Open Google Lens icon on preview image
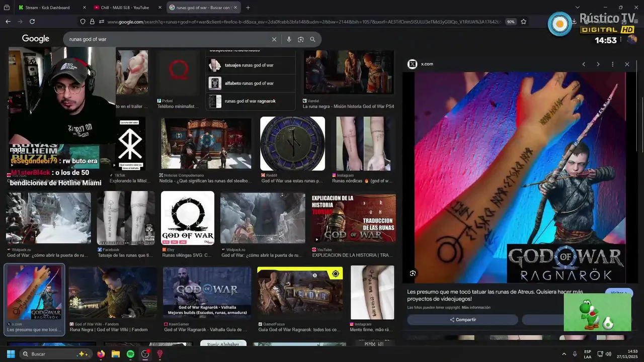The image size is (644, 362). pos(413,273)
